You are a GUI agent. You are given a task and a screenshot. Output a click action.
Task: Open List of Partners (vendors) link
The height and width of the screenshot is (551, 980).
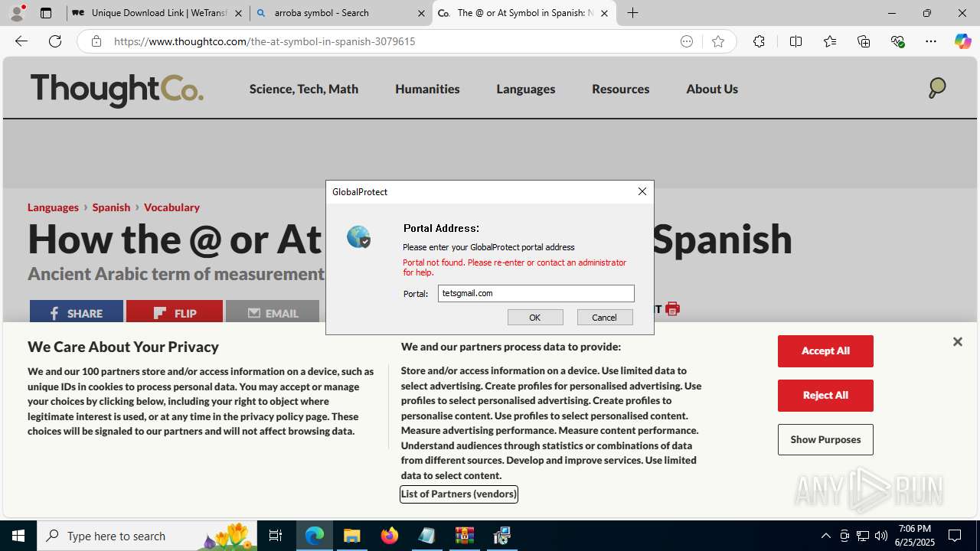(459, 494)
